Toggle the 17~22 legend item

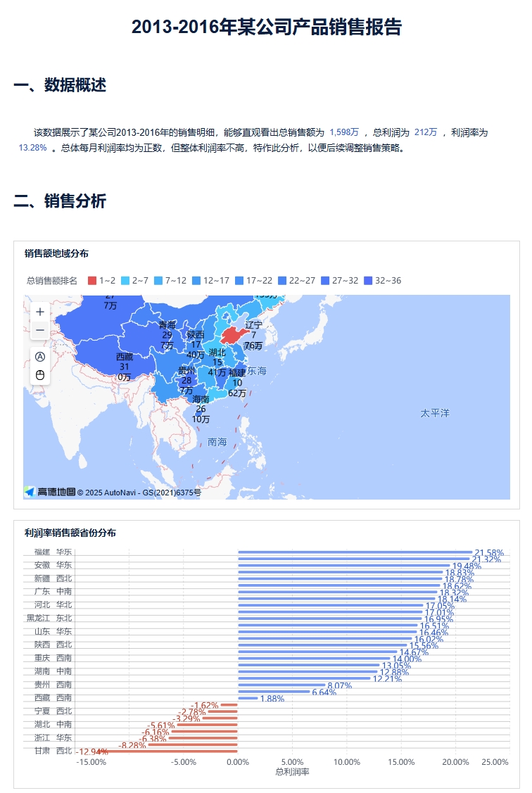[x=254, y=281]
